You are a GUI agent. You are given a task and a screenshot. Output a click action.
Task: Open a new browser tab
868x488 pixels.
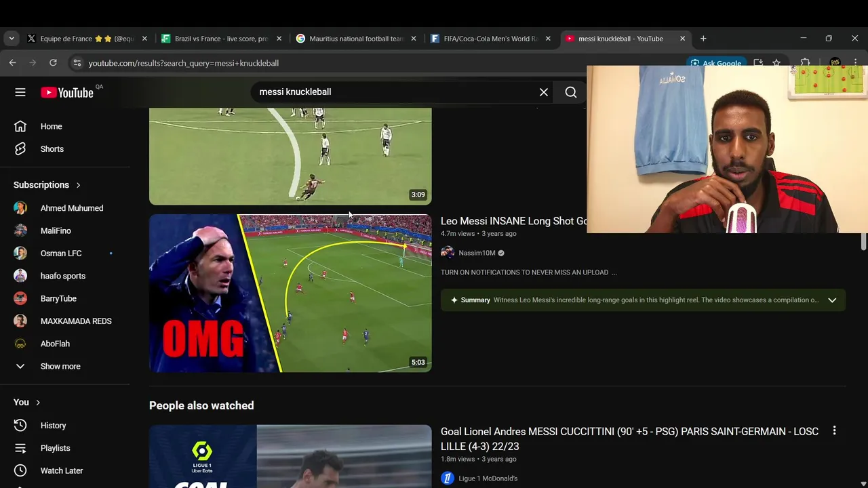click(703, 39)
